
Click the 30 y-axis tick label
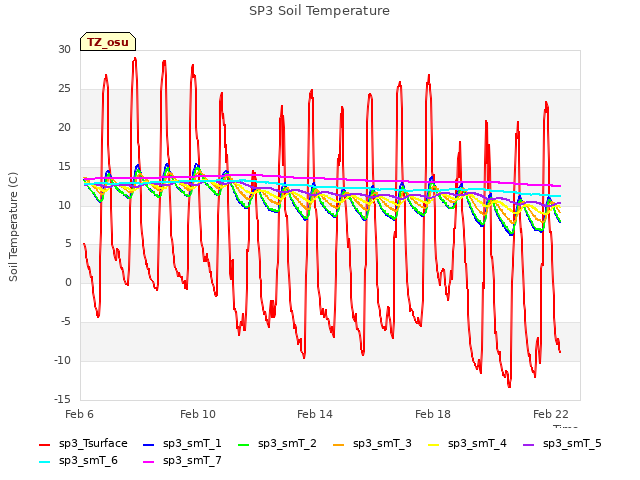point(64,49)
